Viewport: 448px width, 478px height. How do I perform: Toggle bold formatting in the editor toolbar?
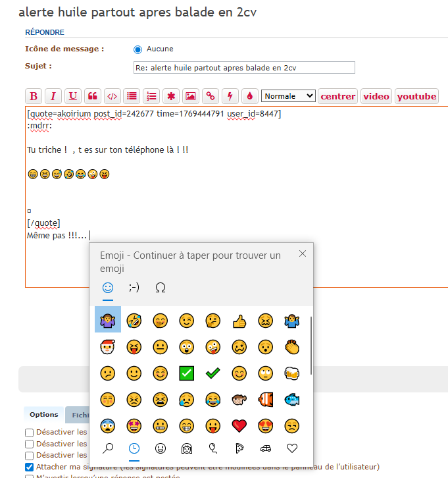(34, 96)
